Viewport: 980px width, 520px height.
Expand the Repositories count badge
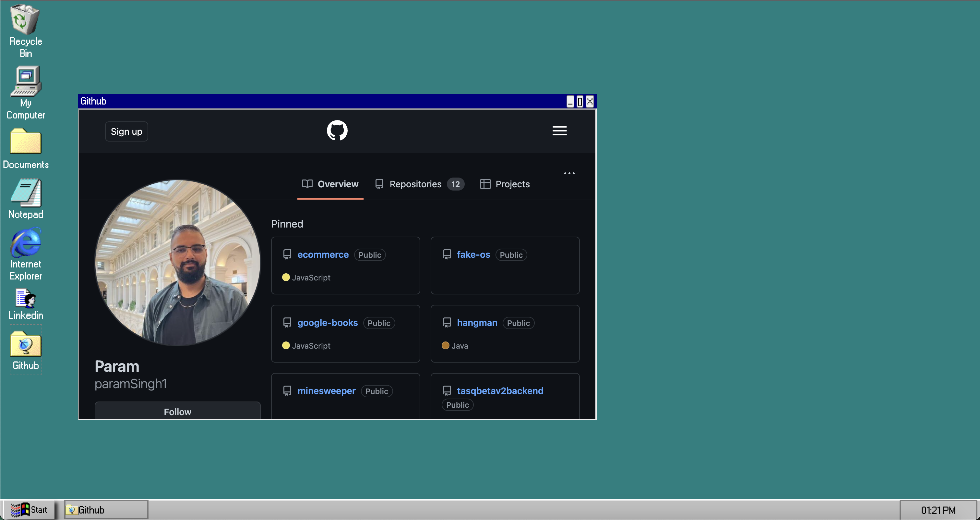[456, 183]
